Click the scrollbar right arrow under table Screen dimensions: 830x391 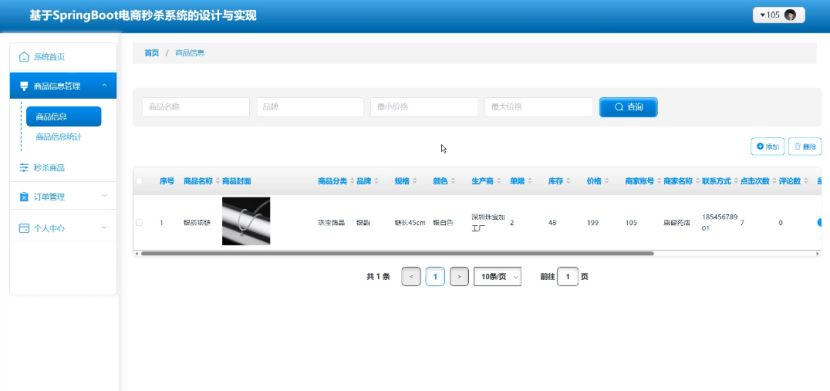818,253
